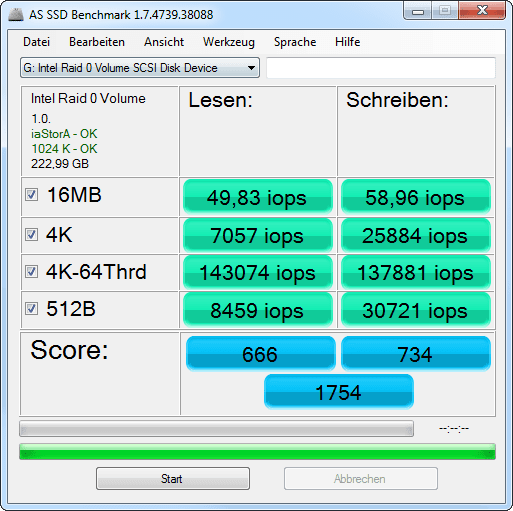Click the Score: label

(x=69, y=350)
